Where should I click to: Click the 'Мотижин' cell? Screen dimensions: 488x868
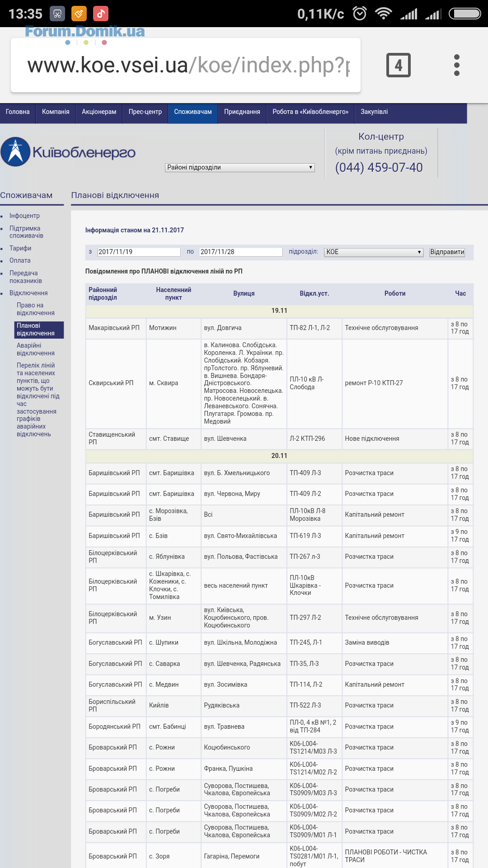coord(174,328)
